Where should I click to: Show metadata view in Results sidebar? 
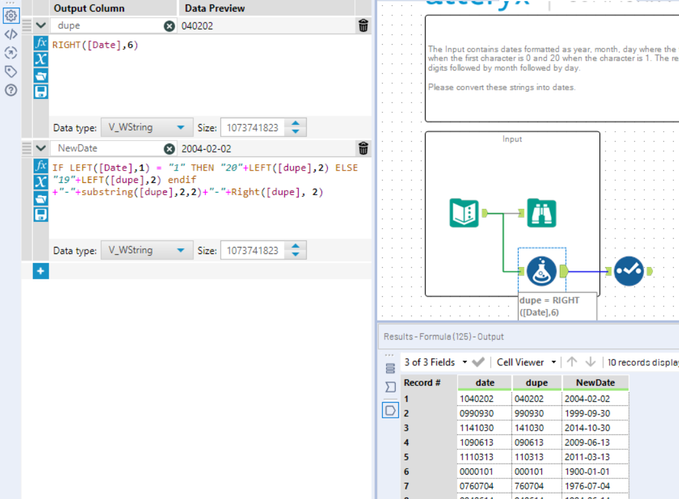390,387
